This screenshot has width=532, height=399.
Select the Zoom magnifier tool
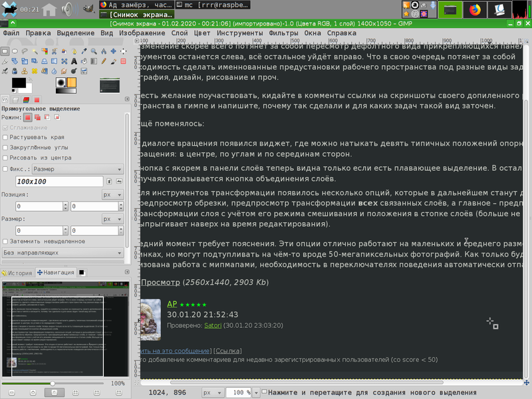coord(94,51)
